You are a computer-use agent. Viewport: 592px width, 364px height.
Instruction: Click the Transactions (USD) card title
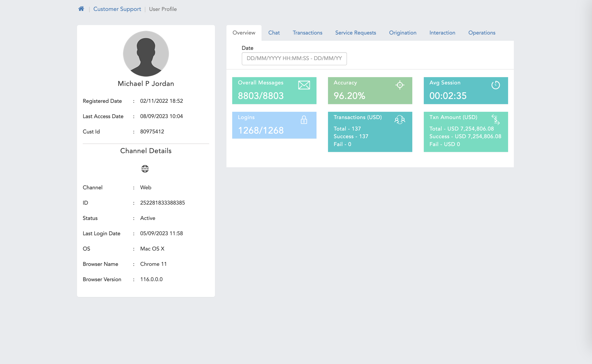pyautogui.click(x=357, y=117)
